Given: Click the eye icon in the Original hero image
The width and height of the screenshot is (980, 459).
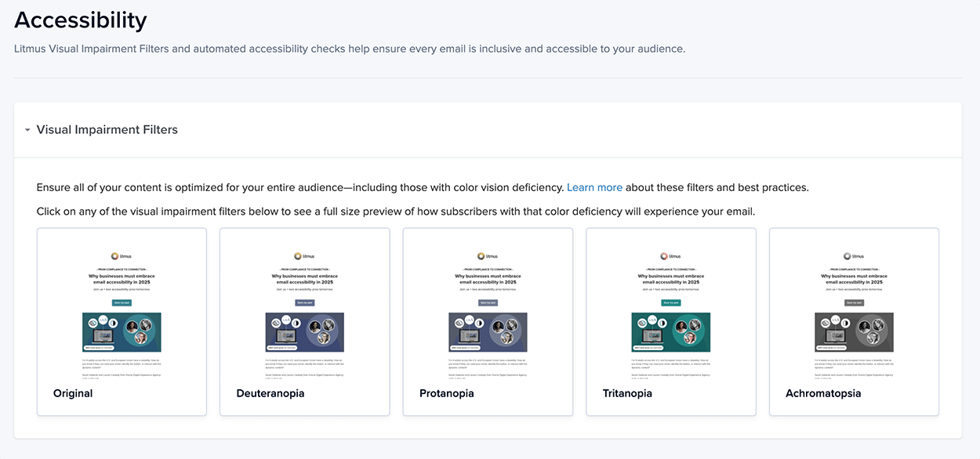Looking at the screenshot, I should click(92, 322).
